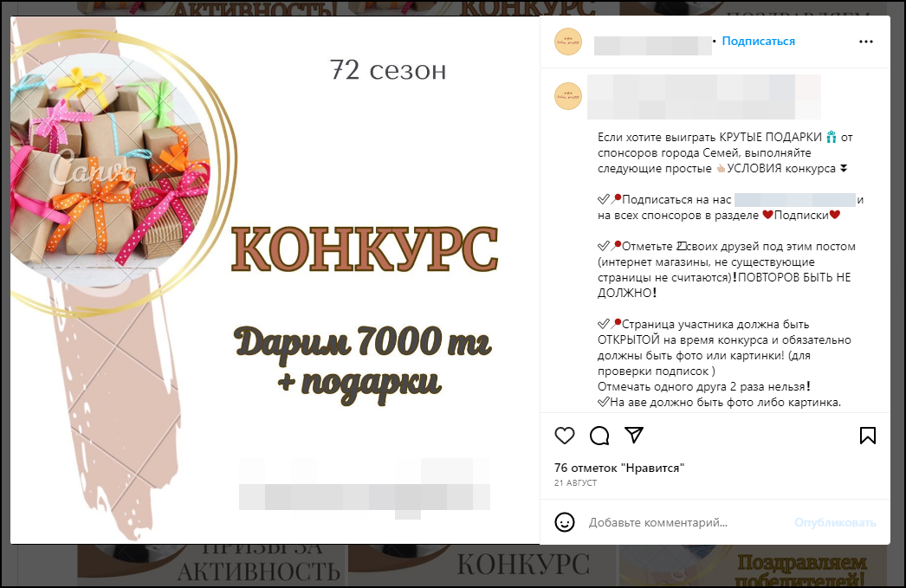Open background Поздравляем победителей post thumbnail

click(x=754, y=566)
